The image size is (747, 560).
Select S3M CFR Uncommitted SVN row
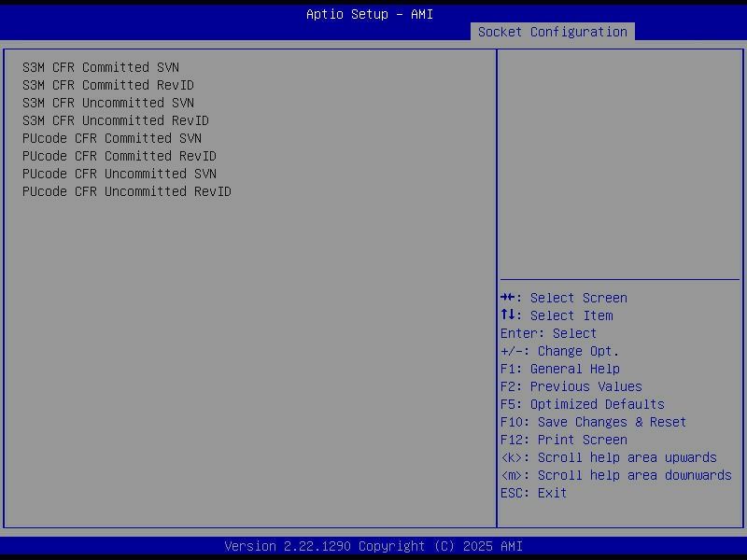point(108,103)
